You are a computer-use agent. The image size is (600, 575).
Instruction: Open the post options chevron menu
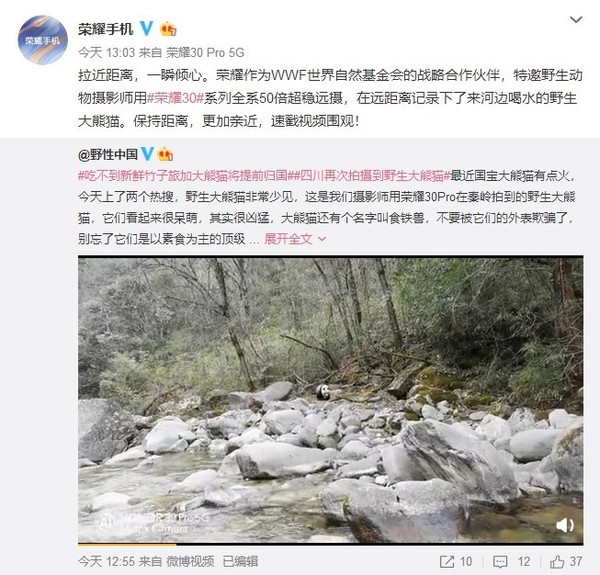[576, 20]
